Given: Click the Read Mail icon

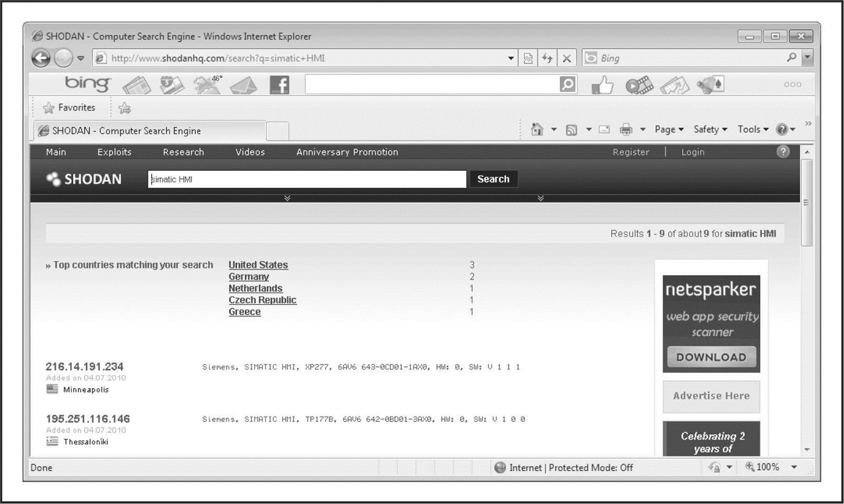Looking at the screenshot, I should [x=604, y=130].
